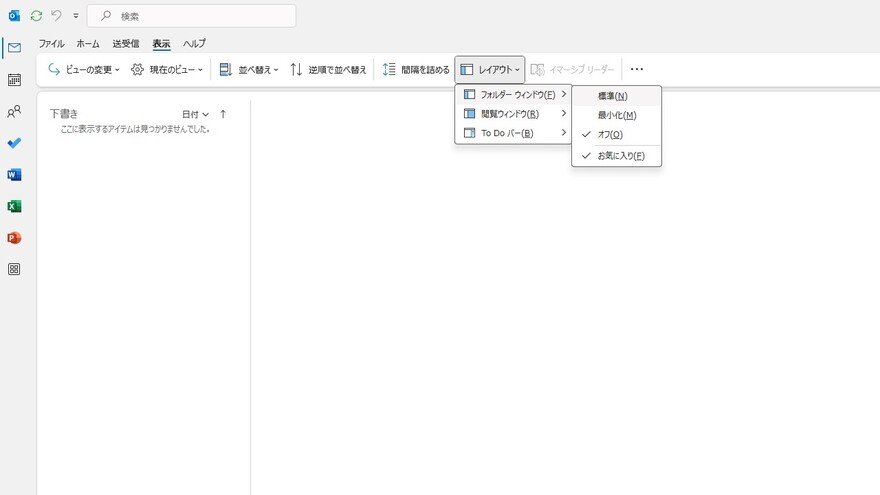The width and height of the screenshot is (880, 495).
Task: Choose 標準(N) in the submenu
Action: tap(612, 96)
